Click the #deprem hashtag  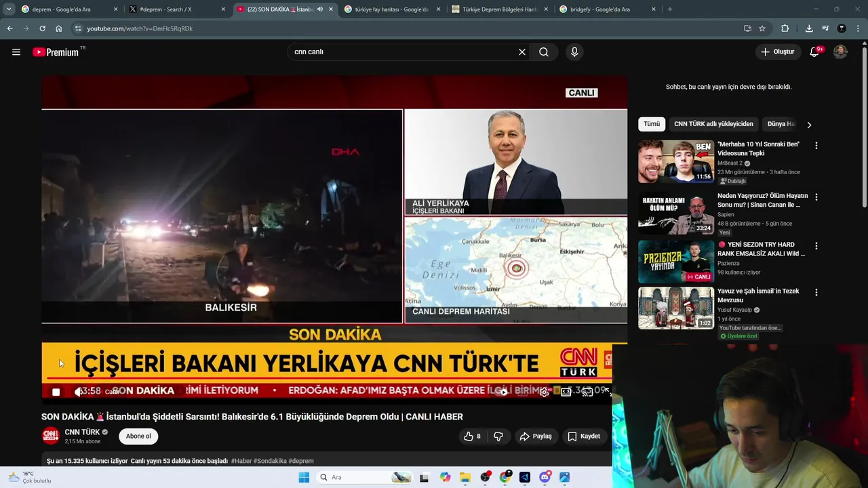301,461
